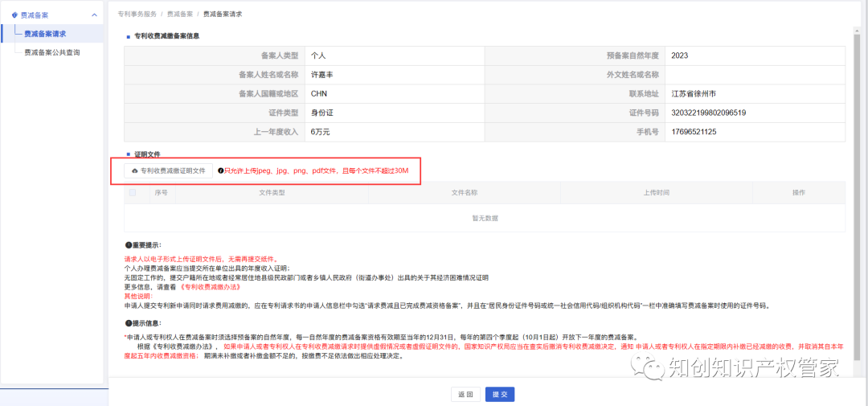The image size is (868, 406).
Task: Open 费减备案公共查询 in the sidebar
Action: click(52, 52)
